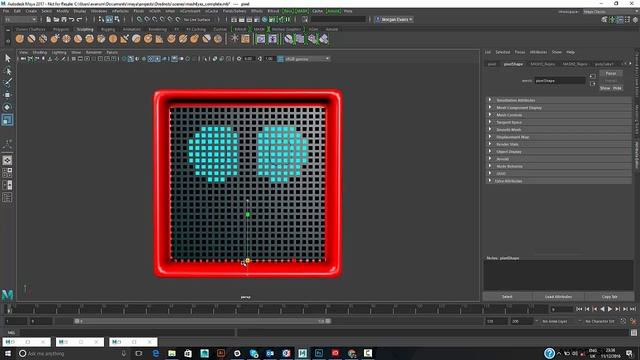The width and height of the screenshot is (640, 360).
Task: Click the Snap to grids magnet icon
Action: [x=139, y=19]
